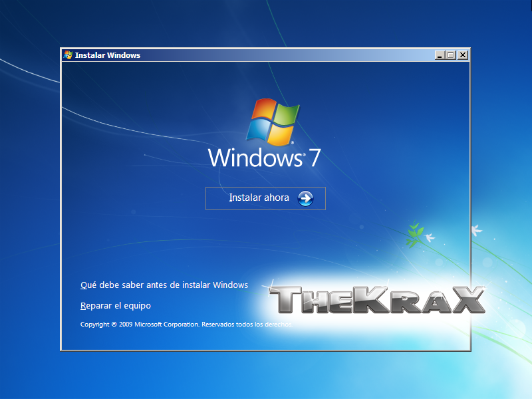532x399 pixels.
Task: Click the Microsoft copyright notice text
Action: point(186,325)
